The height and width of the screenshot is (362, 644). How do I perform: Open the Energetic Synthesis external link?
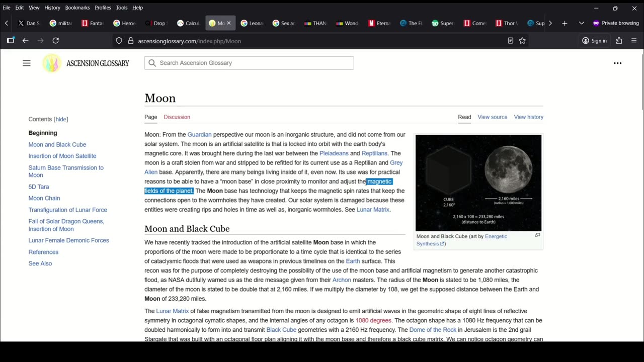coord(461,240)
